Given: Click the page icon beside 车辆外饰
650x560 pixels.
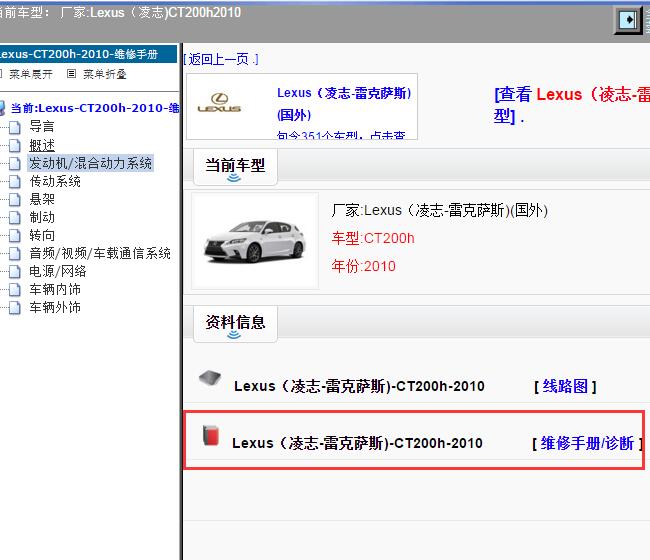Looking at the screenshot, I should point(15,308).
